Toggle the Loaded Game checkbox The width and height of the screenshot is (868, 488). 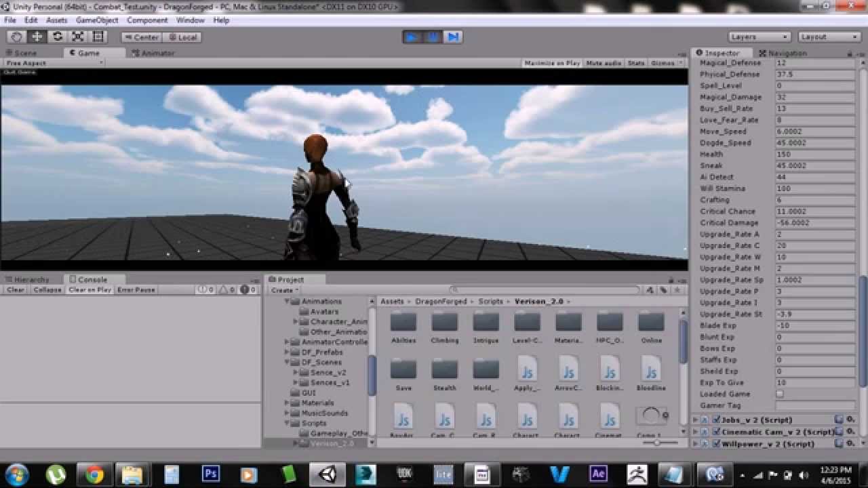coord(780,394)
